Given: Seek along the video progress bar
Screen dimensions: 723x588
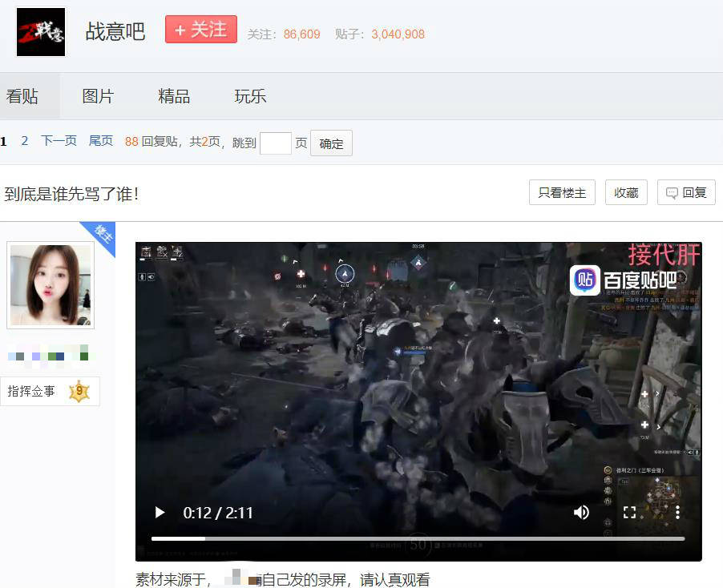Looking at the screenshot, I should pos(418,538).
